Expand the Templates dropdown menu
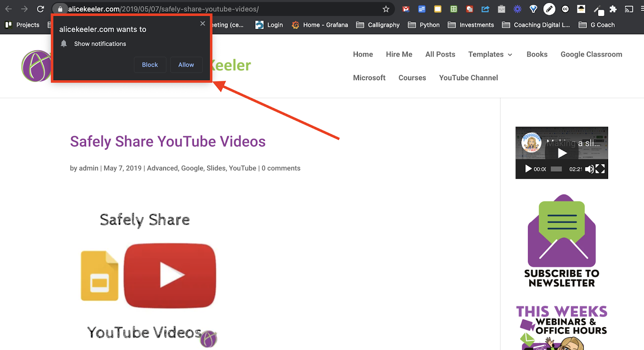 coord(490,54)
